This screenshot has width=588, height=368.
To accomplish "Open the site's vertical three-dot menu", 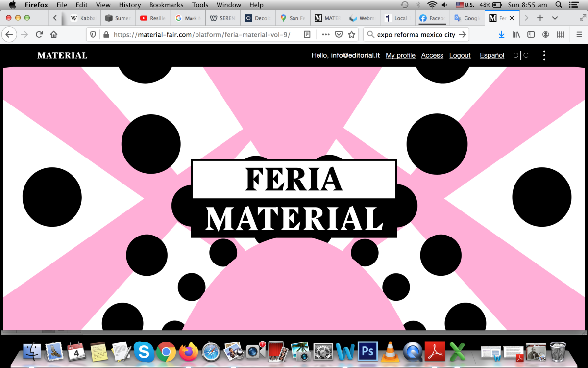I will 544,55.
